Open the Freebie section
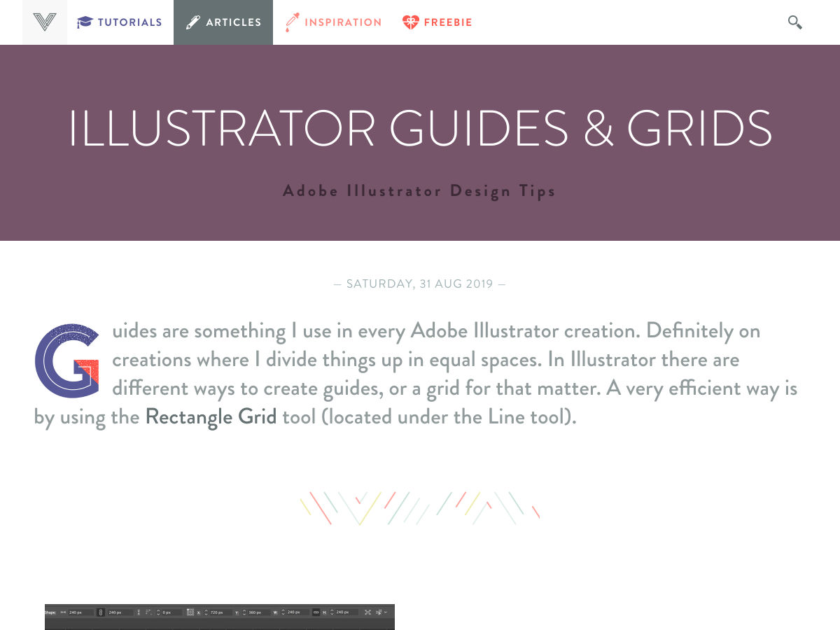This screenshot has height=630, width=840. pos(437,22)
